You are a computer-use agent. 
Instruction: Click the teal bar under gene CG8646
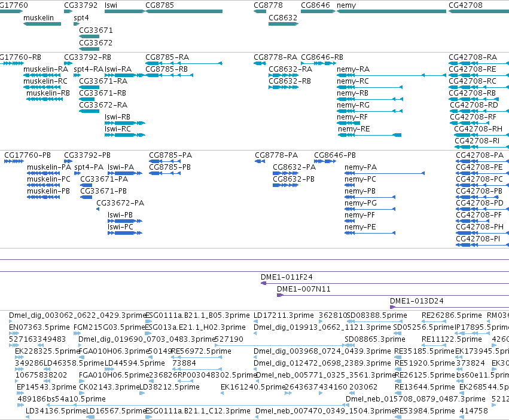(x=318, y=11)
